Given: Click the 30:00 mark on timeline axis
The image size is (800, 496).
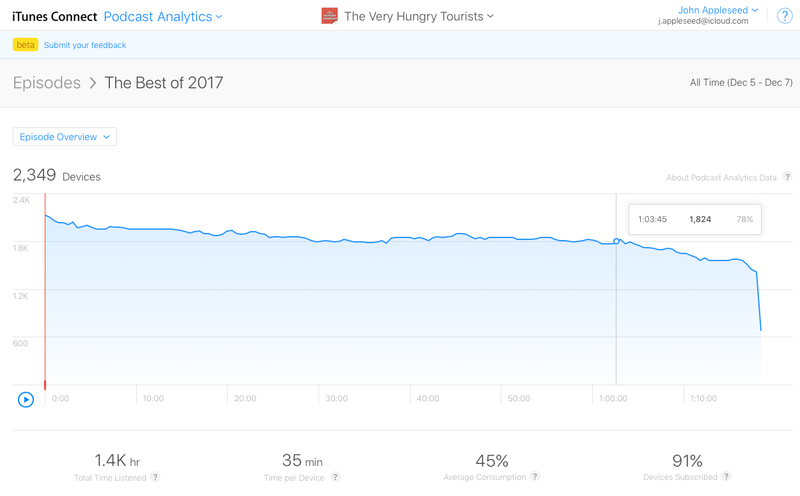Looking at the screenshot, I should (336, 399).
